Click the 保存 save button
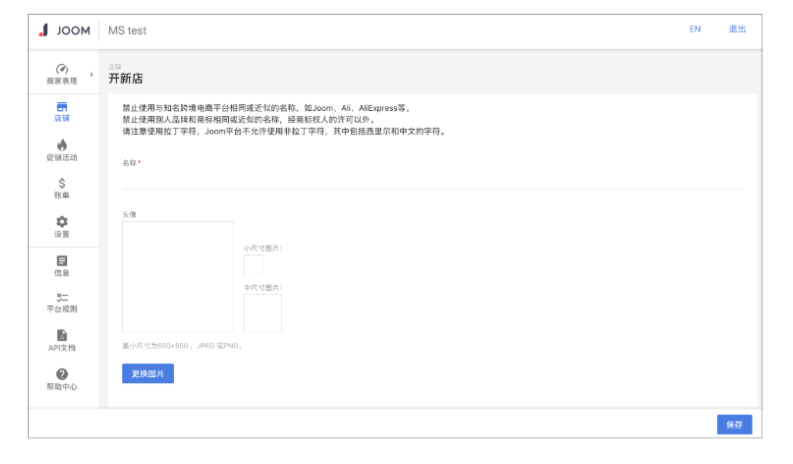This screenshot has height=464, width=793. tap(734, 425)
